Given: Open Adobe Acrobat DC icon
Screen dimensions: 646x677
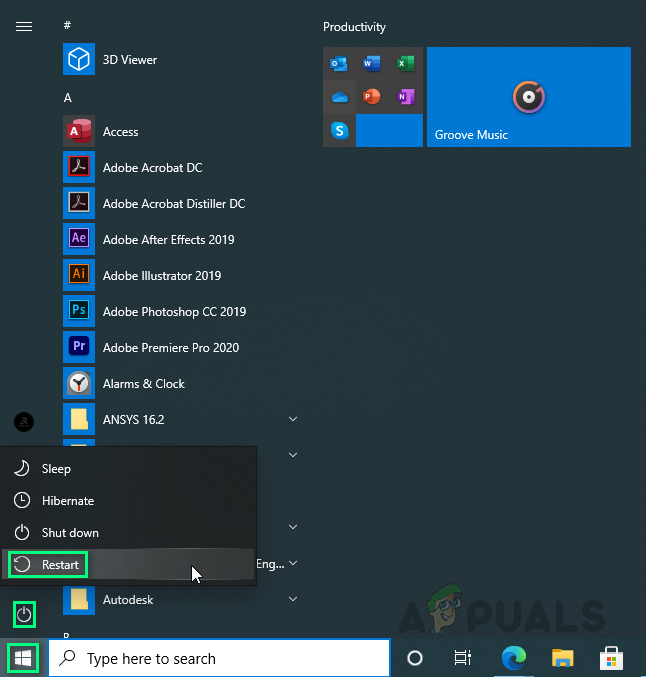Looking at the screenshot, I should 79,167.
